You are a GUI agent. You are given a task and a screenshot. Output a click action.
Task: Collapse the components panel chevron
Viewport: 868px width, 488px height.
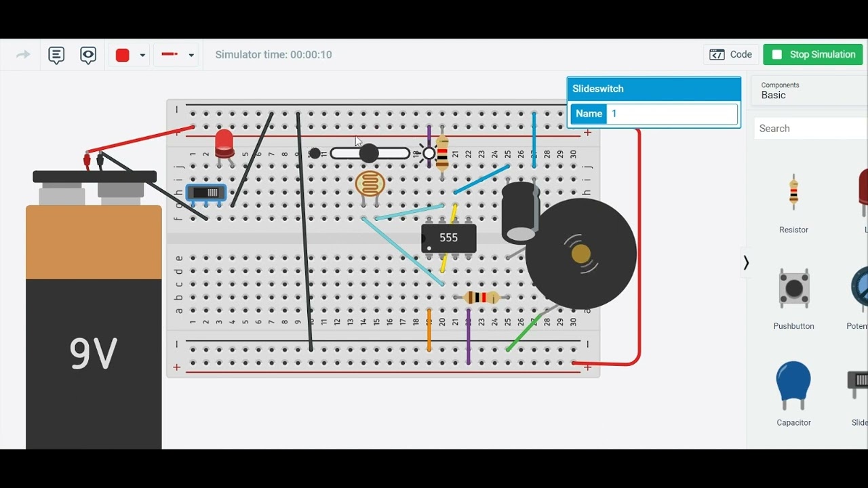pos(746,263)
